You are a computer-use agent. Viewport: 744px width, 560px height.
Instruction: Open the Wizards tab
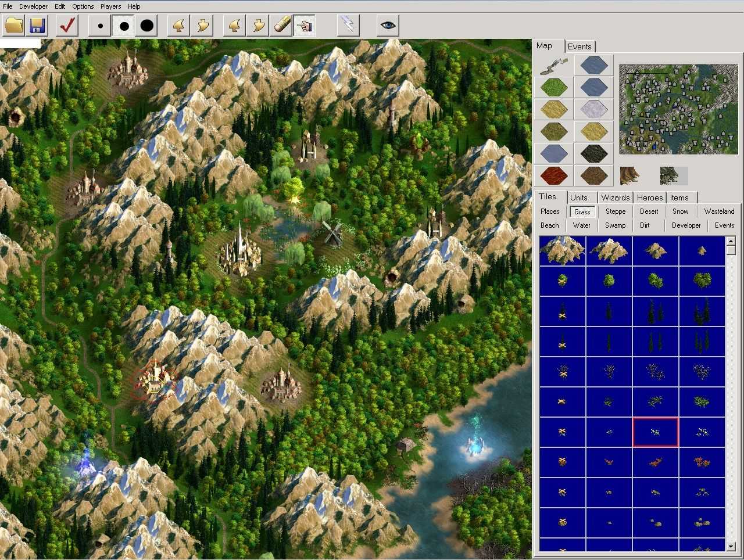615,198
